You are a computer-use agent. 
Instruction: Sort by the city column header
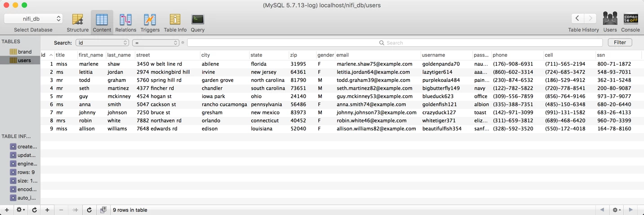(x=225, y=55)
